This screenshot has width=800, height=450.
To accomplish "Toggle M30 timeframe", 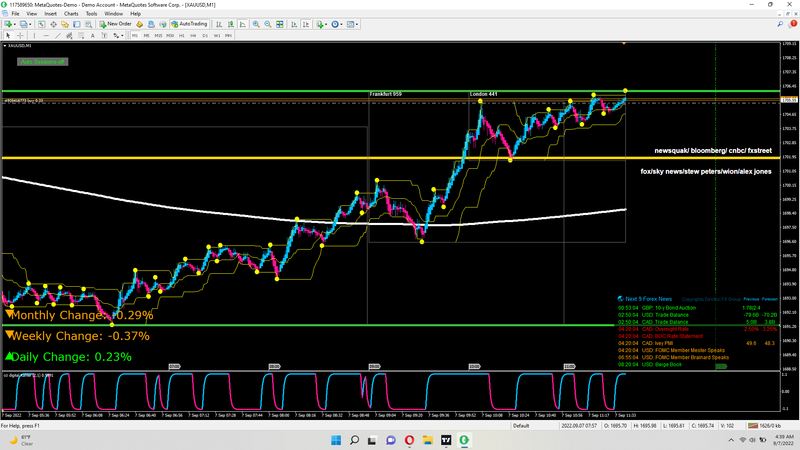I will pos(170,36).
